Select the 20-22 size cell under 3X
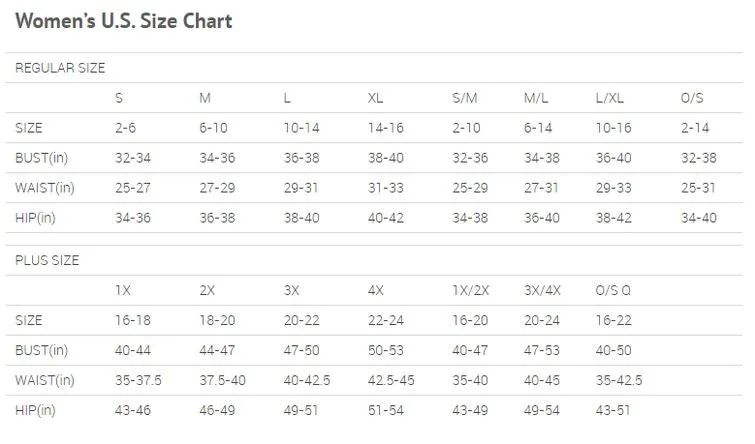 [x=301, y=321]
